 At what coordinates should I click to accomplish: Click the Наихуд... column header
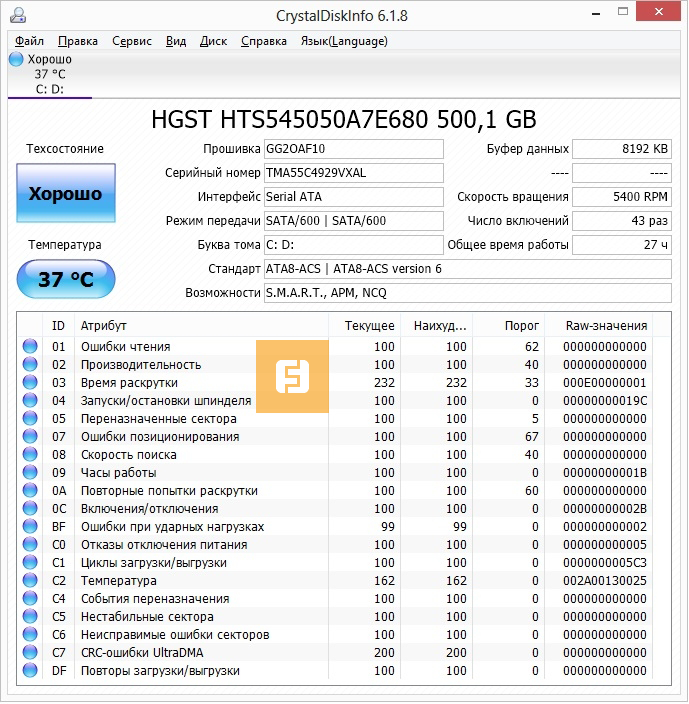point(436,326)
